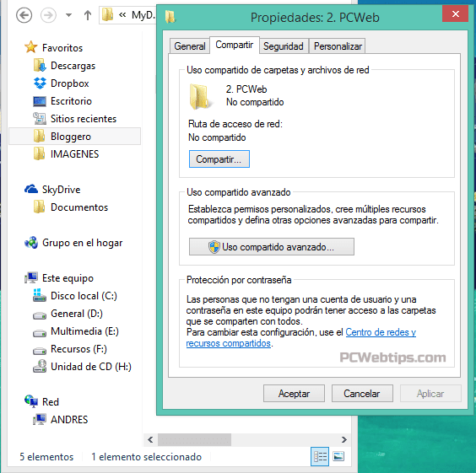Screen dimensions: 476x473
Task: Open Uso compartido avanzado... button
Action: [272, 247]
